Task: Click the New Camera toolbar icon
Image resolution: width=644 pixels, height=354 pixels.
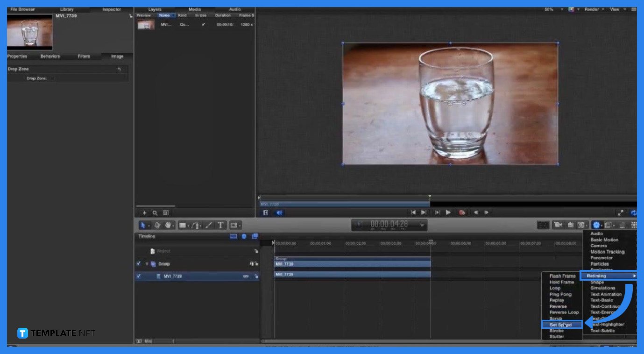Action: [x=558, y=225]
